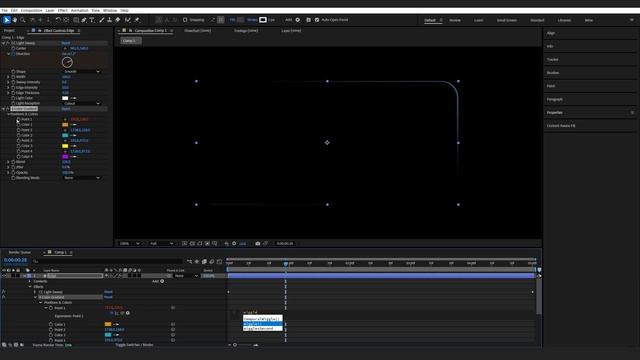This screenshot has width=640, height=360.
Task: Click the Center point crosshair picker
Action: tap(65, 48)
